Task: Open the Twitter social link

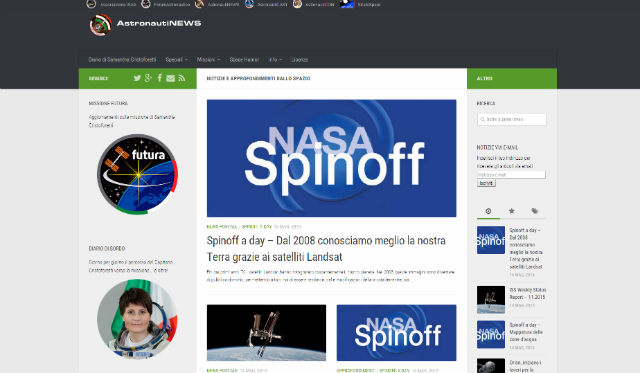Action: (137, 78)
